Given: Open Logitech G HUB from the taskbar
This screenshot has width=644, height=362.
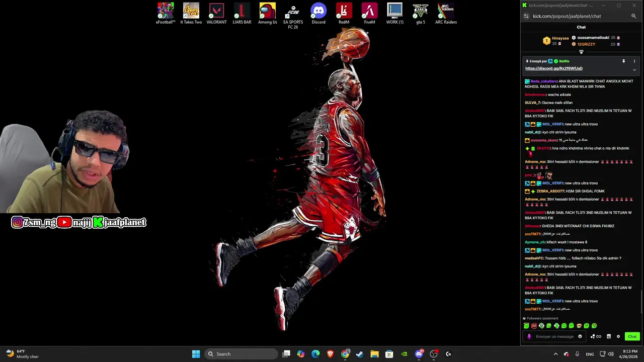Looking at the screenshot, I should coord(448,354).
